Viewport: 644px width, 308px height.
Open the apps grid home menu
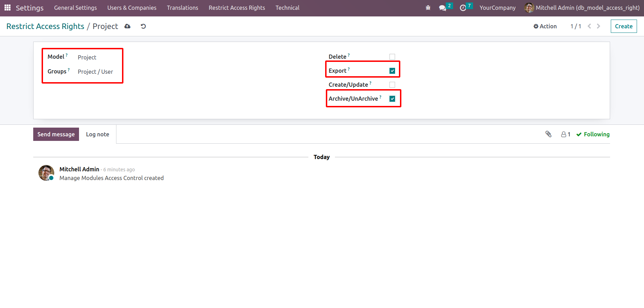point(7,8)
